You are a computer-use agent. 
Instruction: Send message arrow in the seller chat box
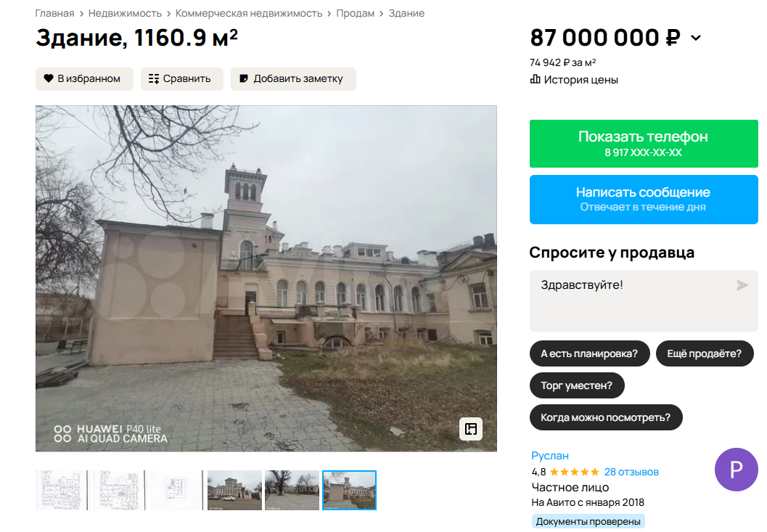click(x=742, y=285)
